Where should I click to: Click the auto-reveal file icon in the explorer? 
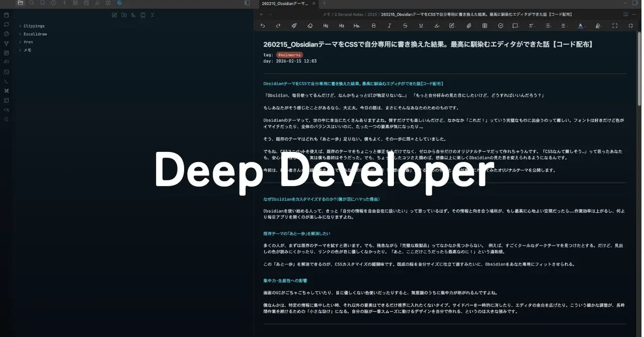point(143,14)
